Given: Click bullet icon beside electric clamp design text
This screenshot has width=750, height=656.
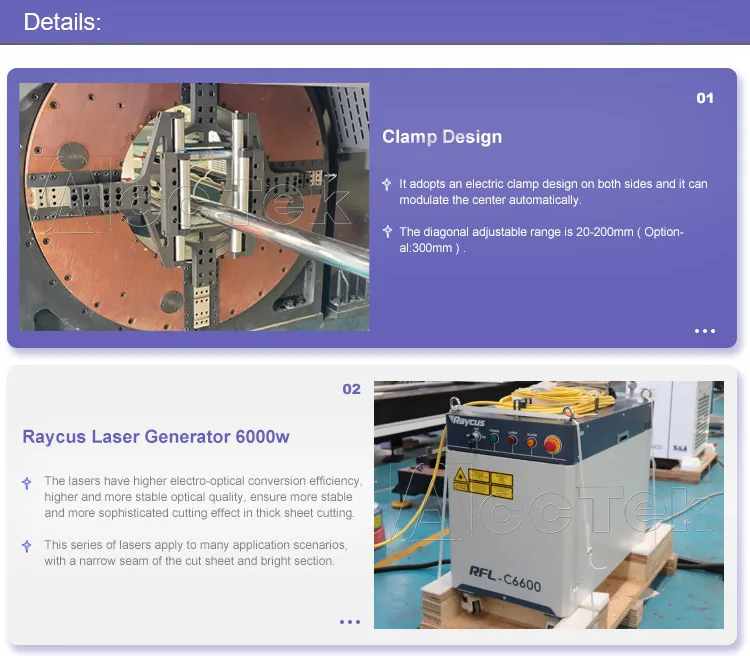Looking at the screenshot, I should tap(387, 184).
